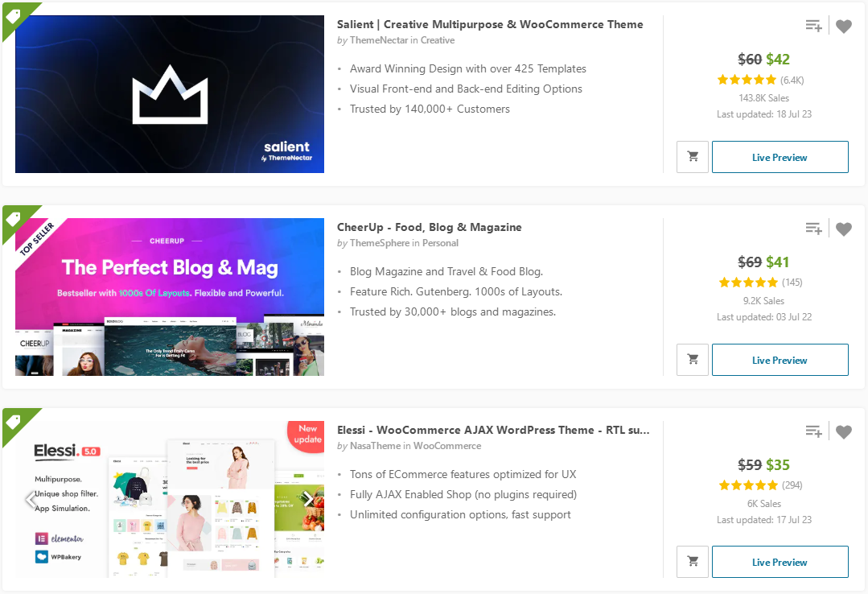Screen dimensions: 868x594
Task: Favorite the Salient theme with heart icon
Action: click(843, 27)
